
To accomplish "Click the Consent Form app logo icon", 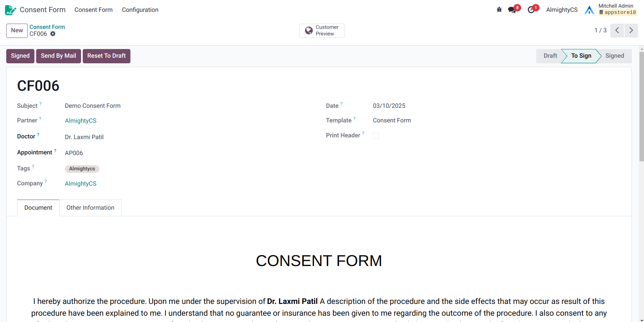I will point(10,10).
